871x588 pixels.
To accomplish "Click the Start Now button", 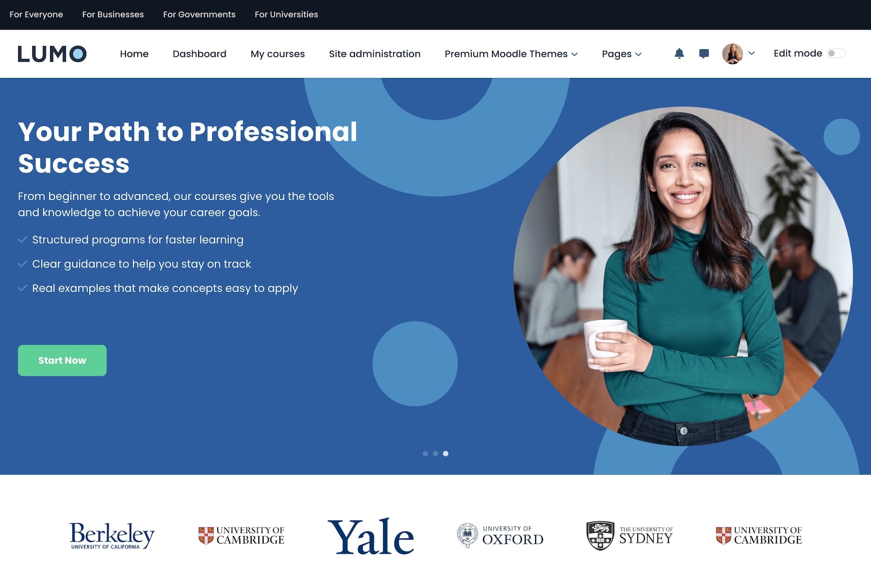I will pos(62,360).
